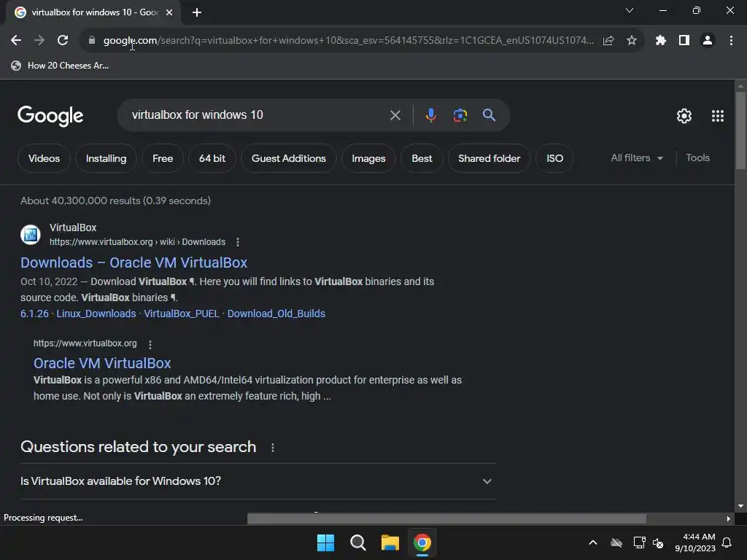Viewport: 747px width, 560px height.
Task: Select the Free filter chip
Action: point(163,158)
